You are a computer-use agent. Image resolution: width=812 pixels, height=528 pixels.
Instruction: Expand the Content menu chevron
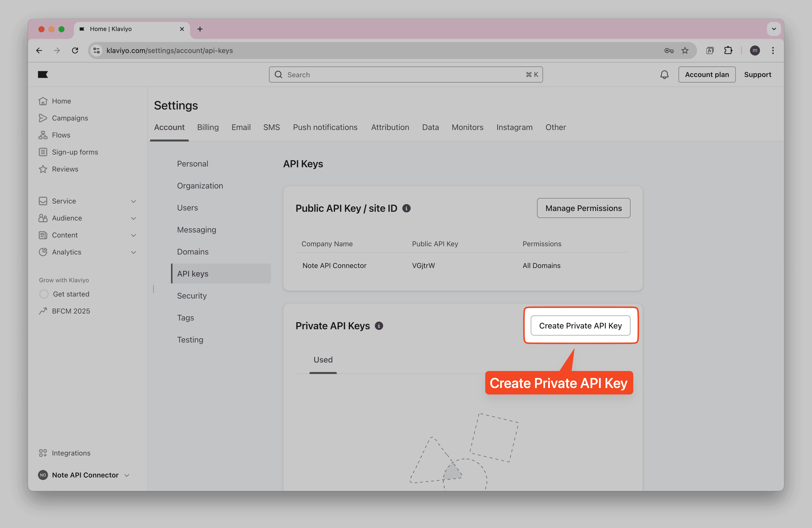(133, 235)
